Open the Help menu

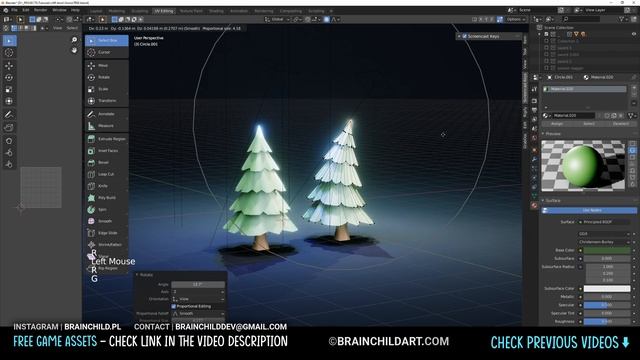76,10
